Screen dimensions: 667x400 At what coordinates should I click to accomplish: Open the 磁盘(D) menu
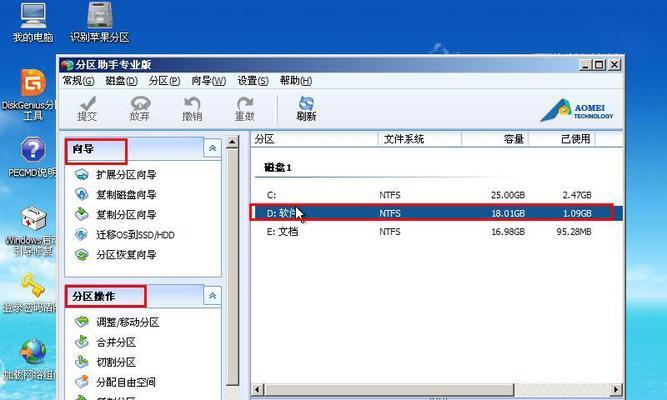[121, 80]
